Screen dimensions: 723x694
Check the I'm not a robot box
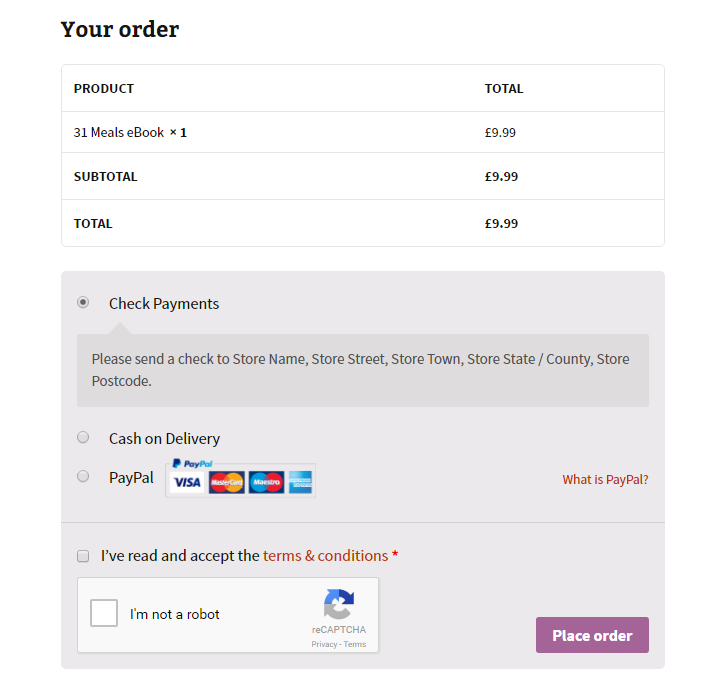coord(104,613)
